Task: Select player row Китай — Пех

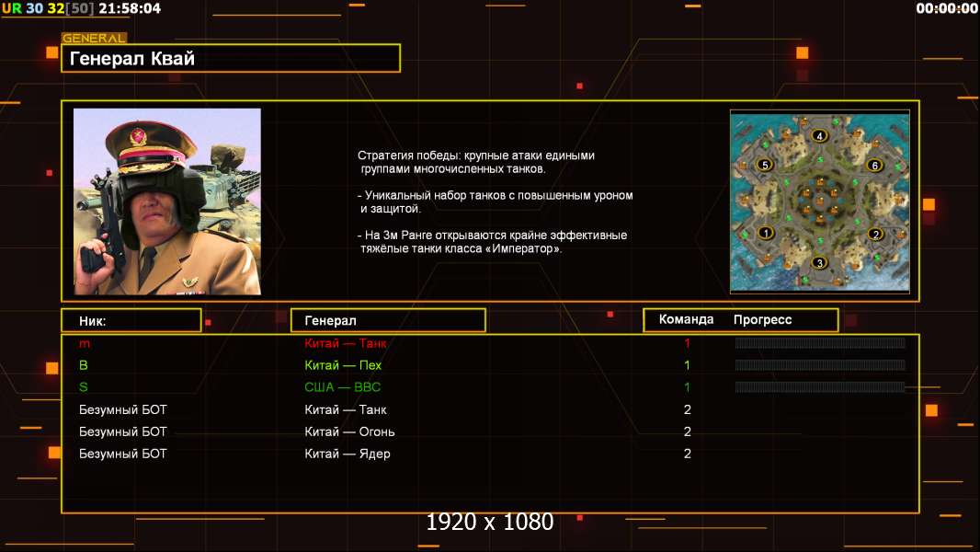Action: (x=345, y=365)
